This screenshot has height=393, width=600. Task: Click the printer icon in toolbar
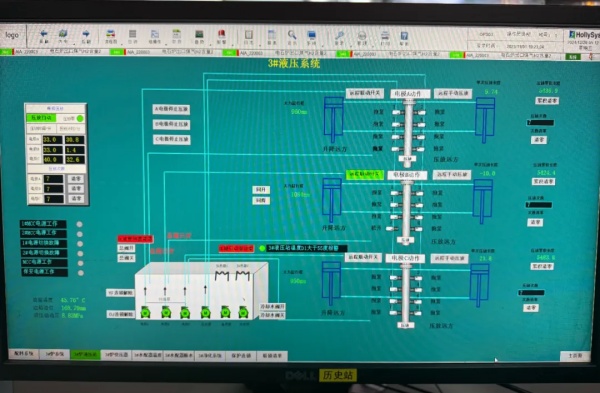click(385, 36)
